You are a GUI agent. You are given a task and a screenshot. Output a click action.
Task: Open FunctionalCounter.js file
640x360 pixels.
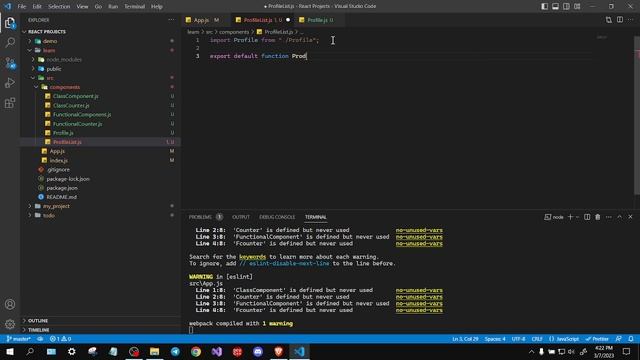pos(77,124)
